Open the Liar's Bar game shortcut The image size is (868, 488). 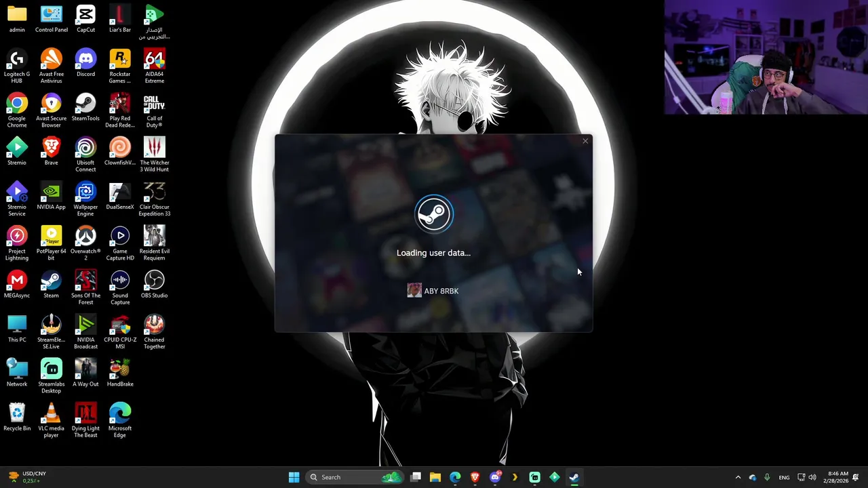120,19
